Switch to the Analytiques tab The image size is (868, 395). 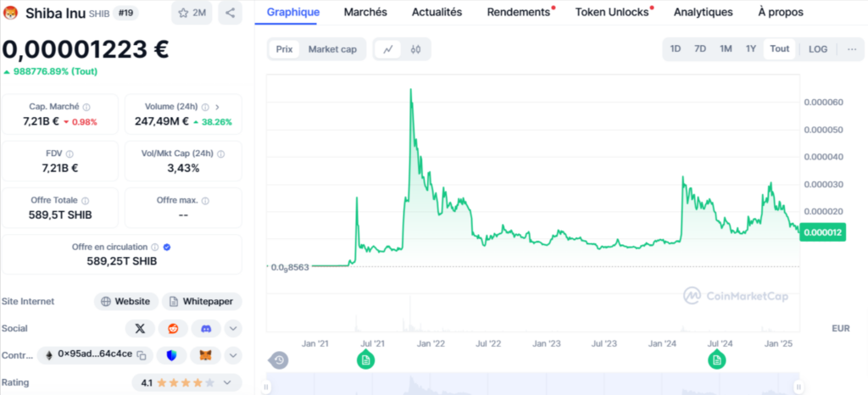(x=703, y=12)
